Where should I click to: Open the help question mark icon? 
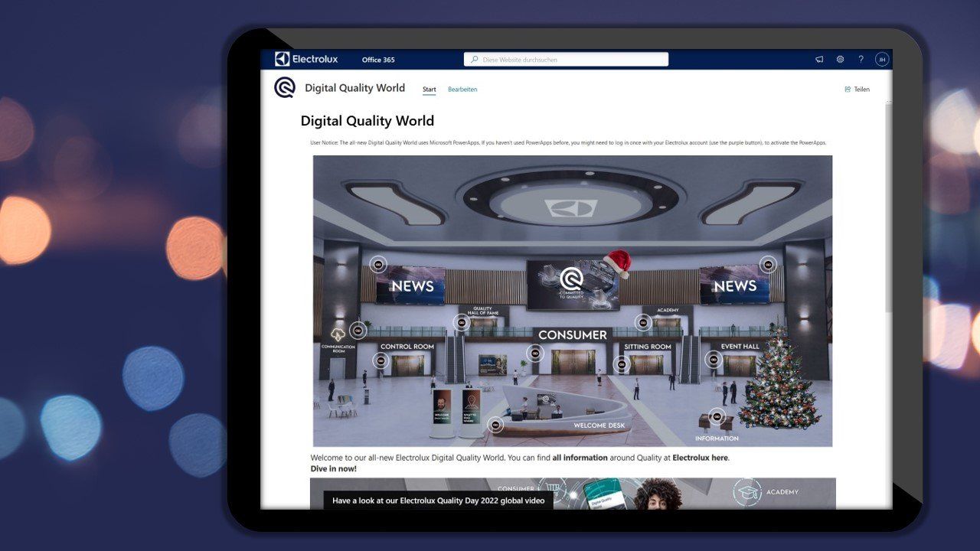(x=861, y=60)
